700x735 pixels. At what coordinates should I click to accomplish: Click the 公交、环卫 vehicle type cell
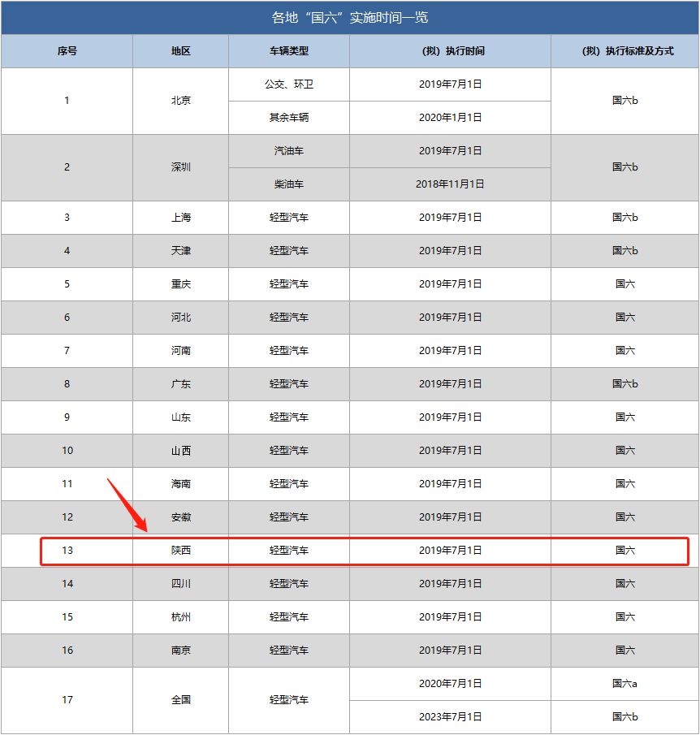(x=288, y=84)
